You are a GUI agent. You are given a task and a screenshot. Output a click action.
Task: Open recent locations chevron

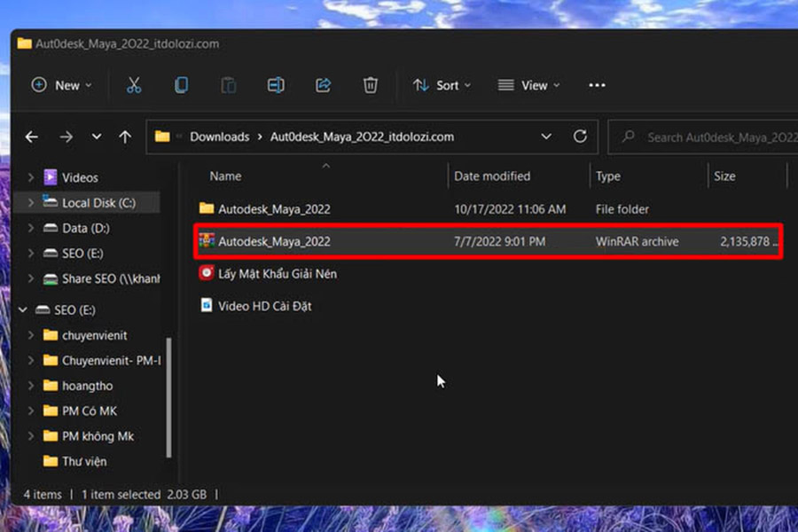96,137
